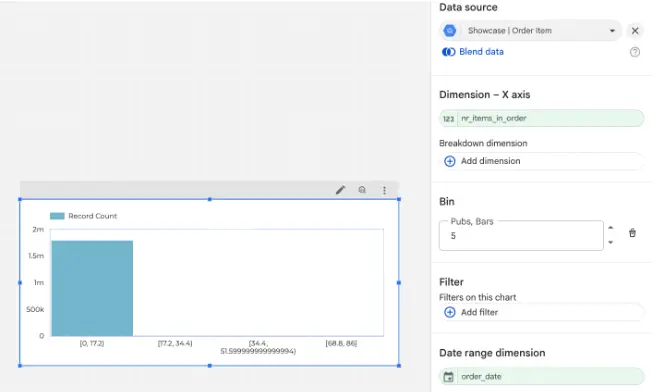Decrease bin count with down arrow

610,243
